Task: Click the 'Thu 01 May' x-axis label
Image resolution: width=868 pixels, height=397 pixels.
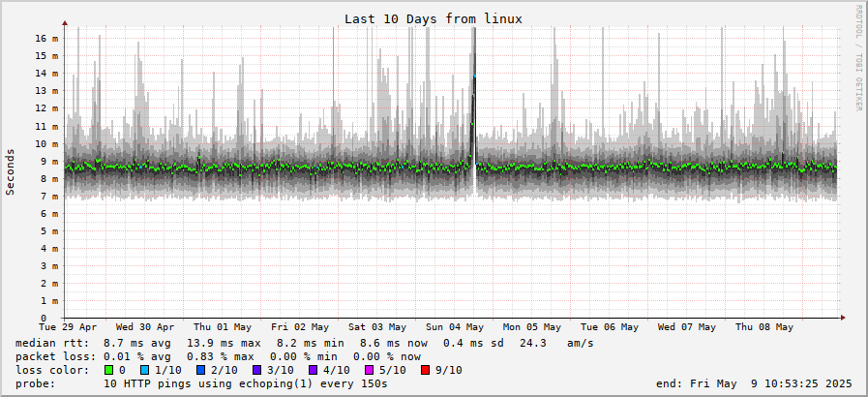Action: 223,327
